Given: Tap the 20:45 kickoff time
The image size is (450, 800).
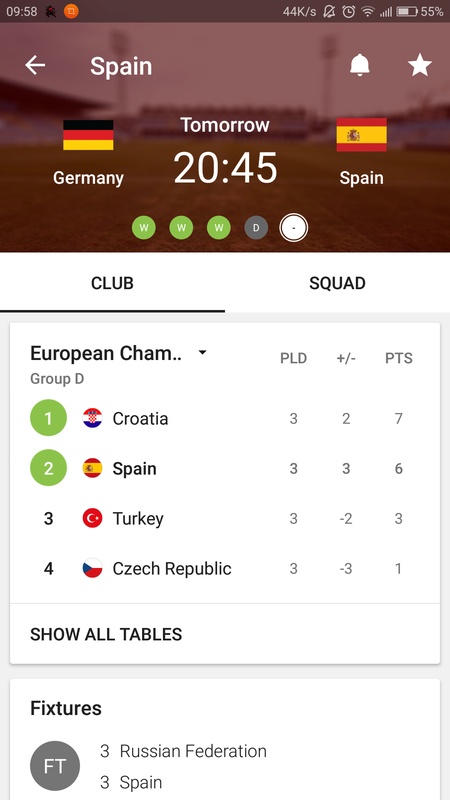Looking at the screenshot, I should coord(225,168).
